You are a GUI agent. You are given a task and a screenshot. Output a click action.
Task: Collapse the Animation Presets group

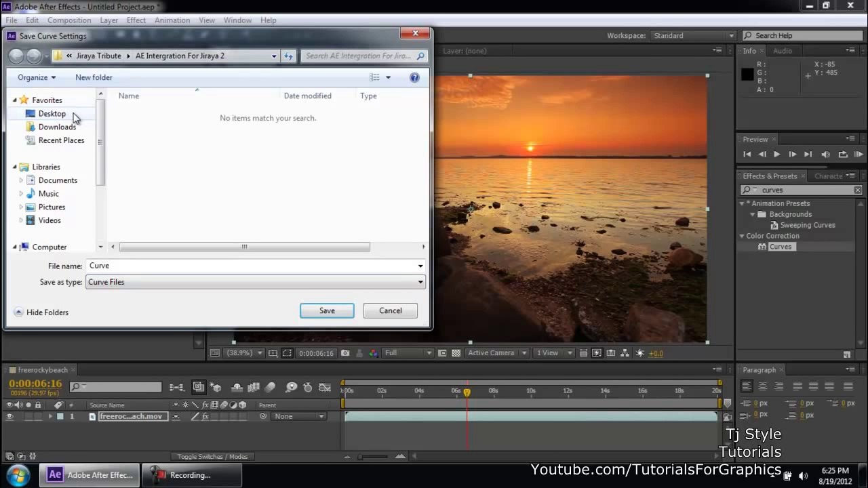tap(742, 203)
